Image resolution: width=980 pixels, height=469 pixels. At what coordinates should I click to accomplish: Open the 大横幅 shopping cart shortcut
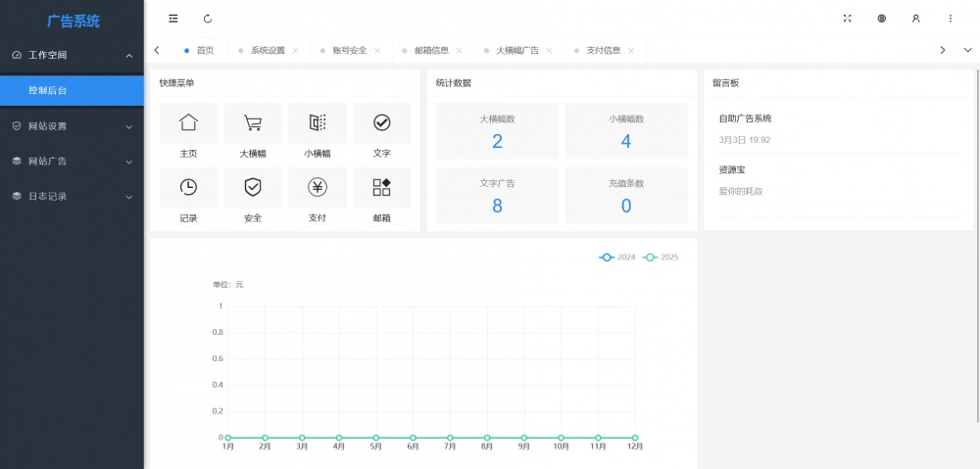point(253,123)
